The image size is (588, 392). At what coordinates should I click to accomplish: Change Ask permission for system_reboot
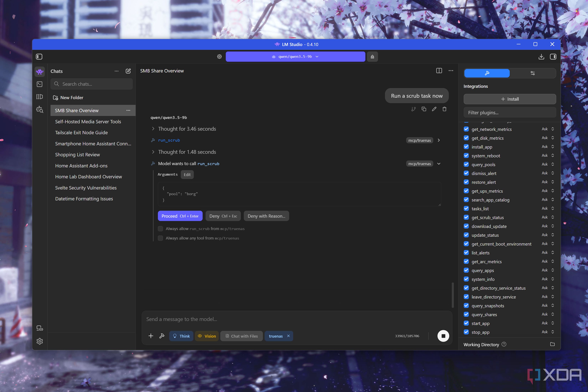[548, 156]
